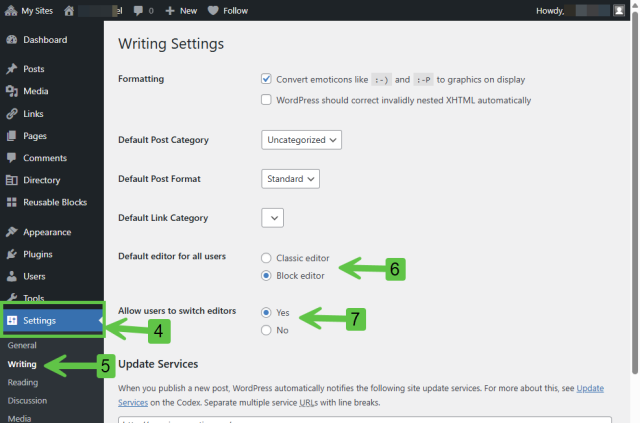The image size is (640, 423).
Task: Click the Update Services text area
Action: point(365,420)
